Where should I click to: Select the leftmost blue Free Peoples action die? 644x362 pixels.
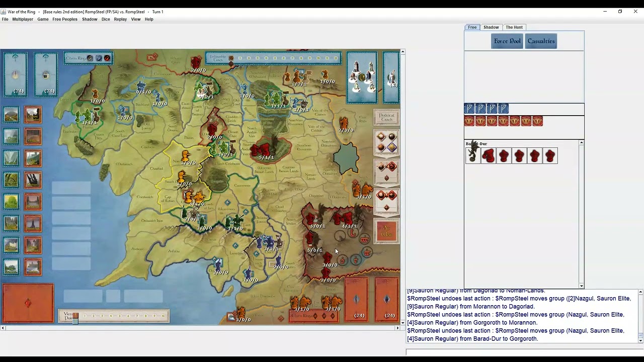[x=469, y=109]
